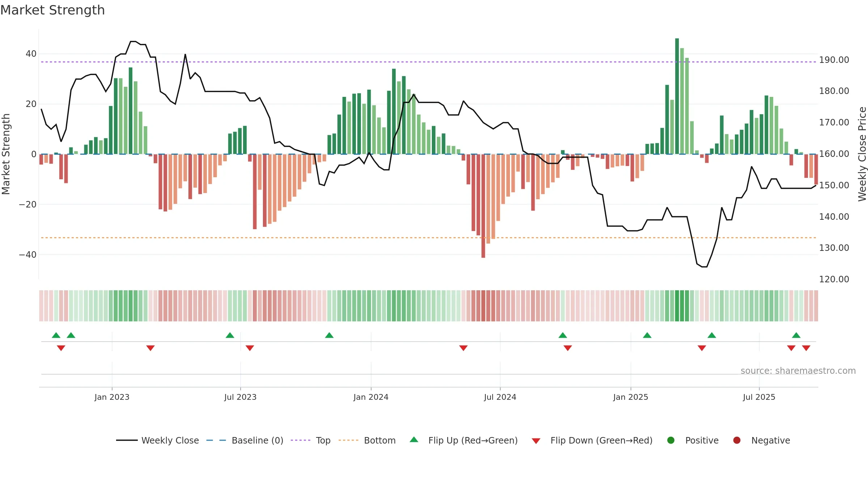Screen dimensions: 868x488
Task: Click the deepest red bar near June 2024
Action: click(x=483, y=206)
